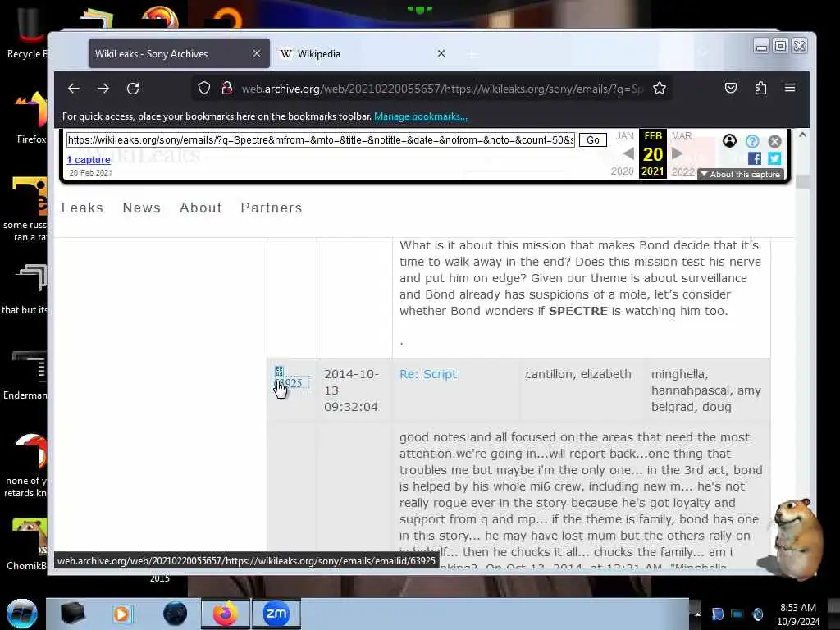The height and width of the screenshot is (630, 840).
Task: Open Save to Pocket icon
Action: click(x=731, y=88)
